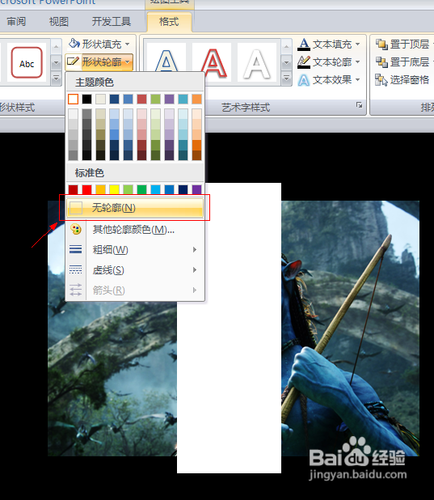Image resolution: width=434 pixels, height=500 pixels.
Task: Expand the Dashes (虚线) submenu arrow
Action: click(x=195, y=270)
